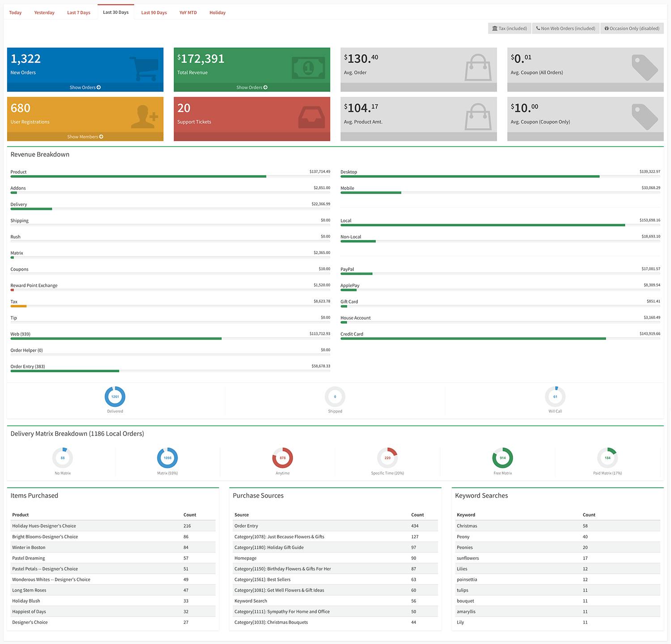671x644 pixels.
Task: Click the add-user icon in User Registrations
Action: tap(144, 117)
